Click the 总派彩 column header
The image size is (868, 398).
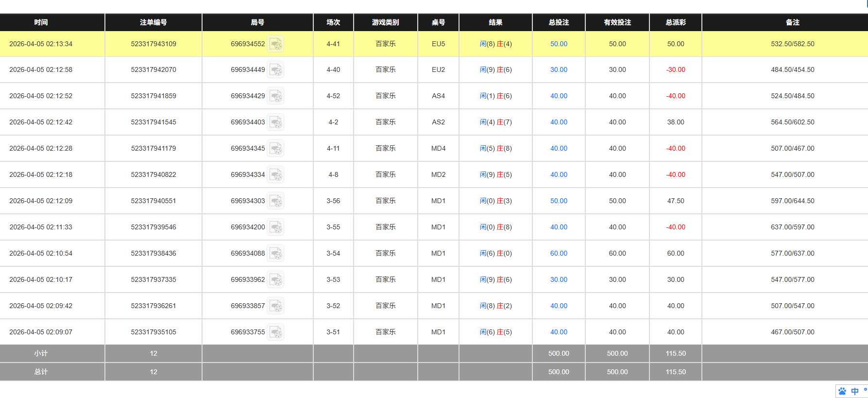676,22
